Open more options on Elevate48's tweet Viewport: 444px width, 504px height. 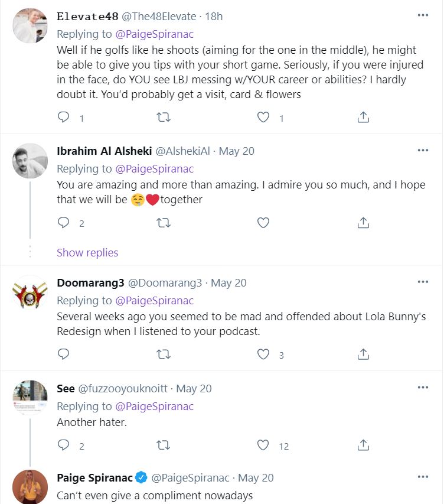[x=423, y=15]
